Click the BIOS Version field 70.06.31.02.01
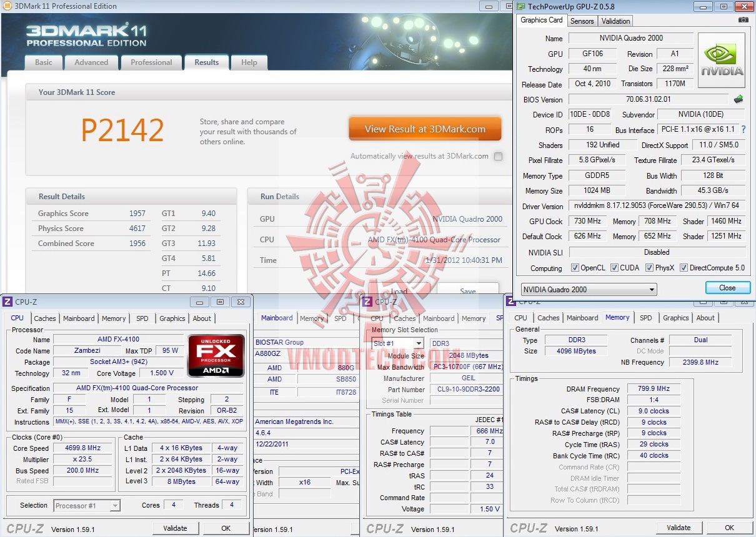This screenshot has height=537, width=756. tap(648, 99)
